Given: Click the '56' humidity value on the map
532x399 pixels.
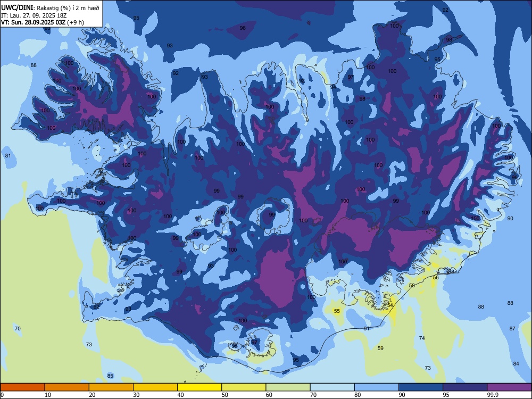Looking at the screenshot, I should pos(436,277).
